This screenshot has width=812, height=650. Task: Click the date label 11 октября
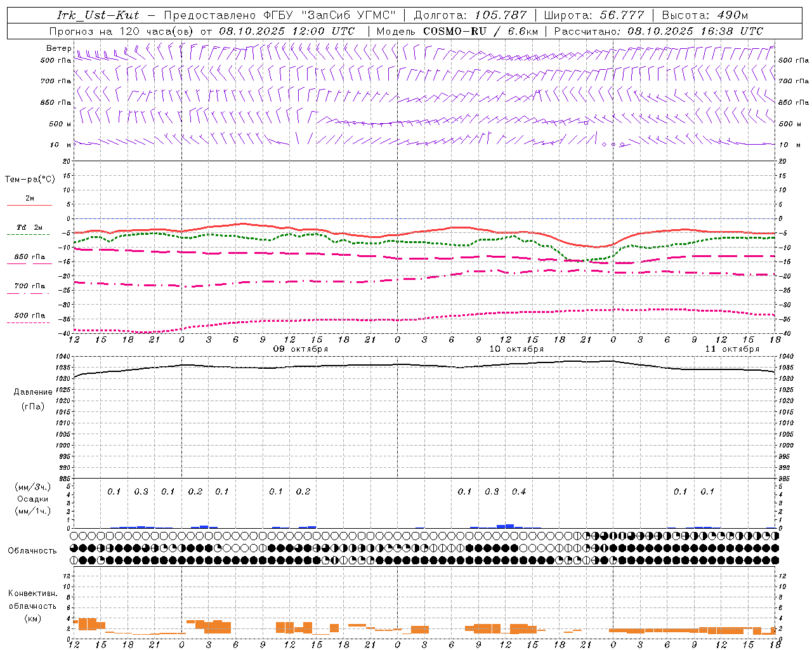tap(732, 349)
